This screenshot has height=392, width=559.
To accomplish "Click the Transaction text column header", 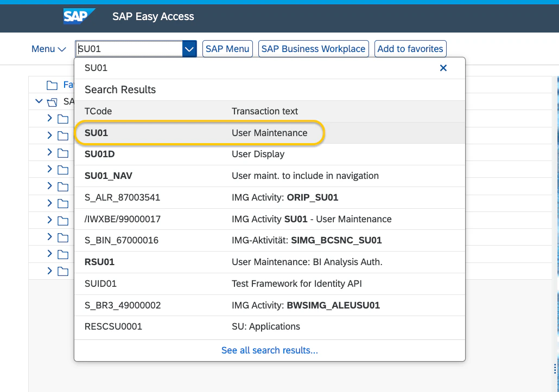I will [x=265, y=111].
